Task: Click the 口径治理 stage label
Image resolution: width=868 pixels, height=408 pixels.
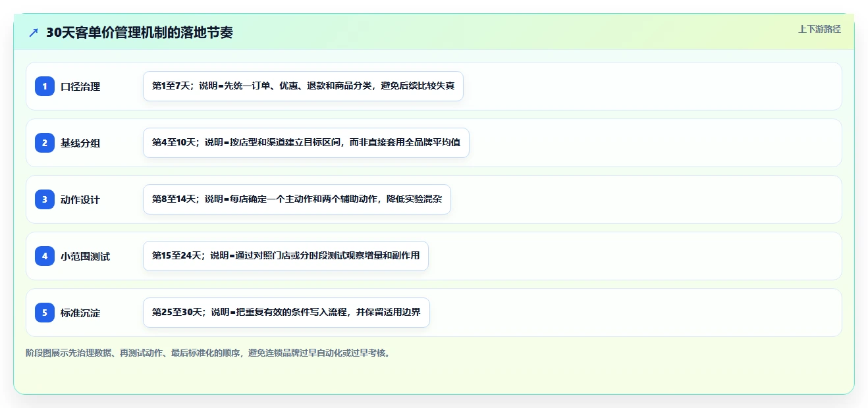Action: pyautogui.click(x=80, y=86)
